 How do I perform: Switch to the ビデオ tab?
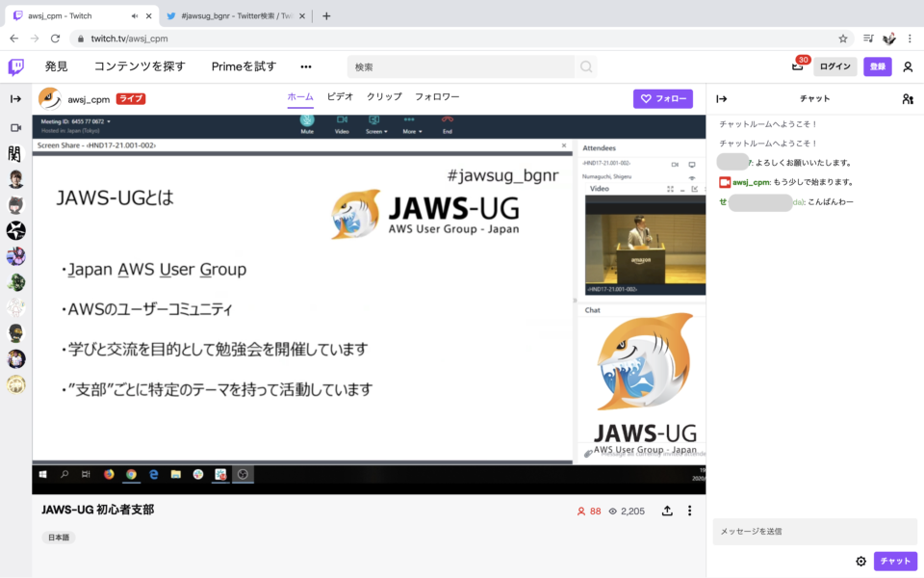pos(340,96)
